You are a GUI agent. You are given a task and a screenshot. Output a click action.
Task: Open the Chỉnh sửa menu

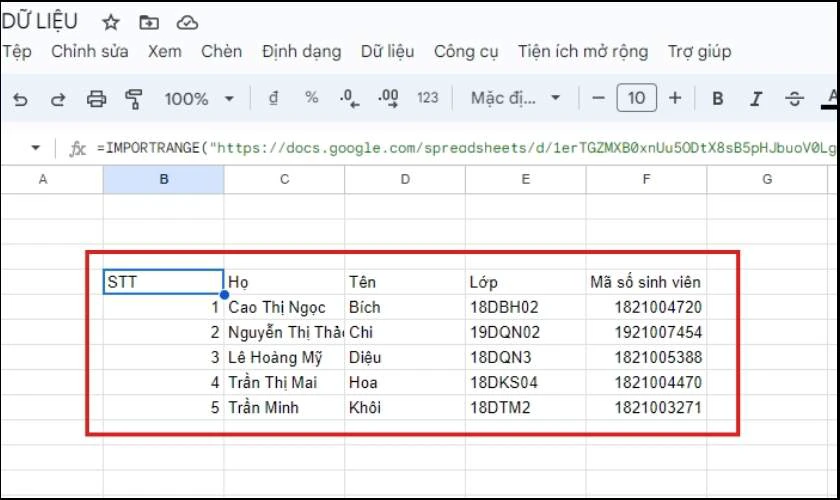[89, 51]
